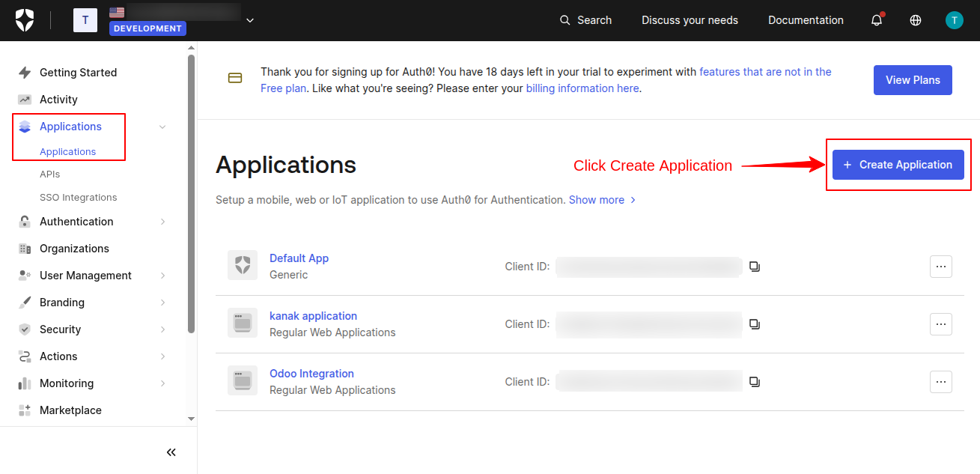Open the APIs submenu item
The image size is (980, 474).
pyautogui.click(x=49, y=174)
